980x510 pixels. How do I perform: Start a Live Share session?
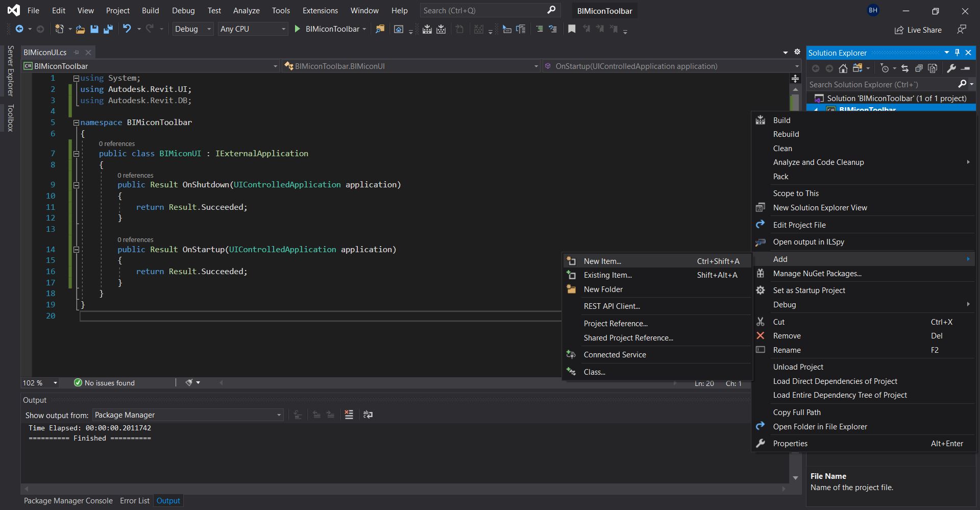[x=918, y=30]
